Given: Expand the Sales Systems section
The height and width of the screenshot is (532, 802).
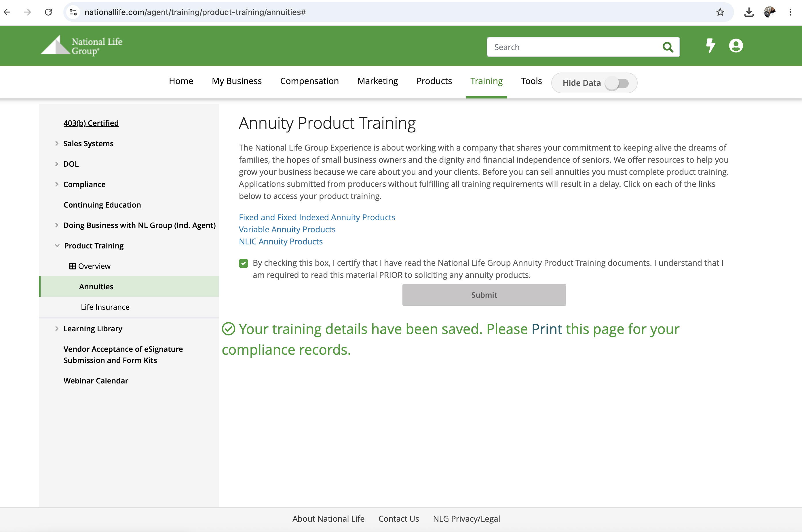Looking at the screenshot, I should pyautogui.click(x=57, y=144).
